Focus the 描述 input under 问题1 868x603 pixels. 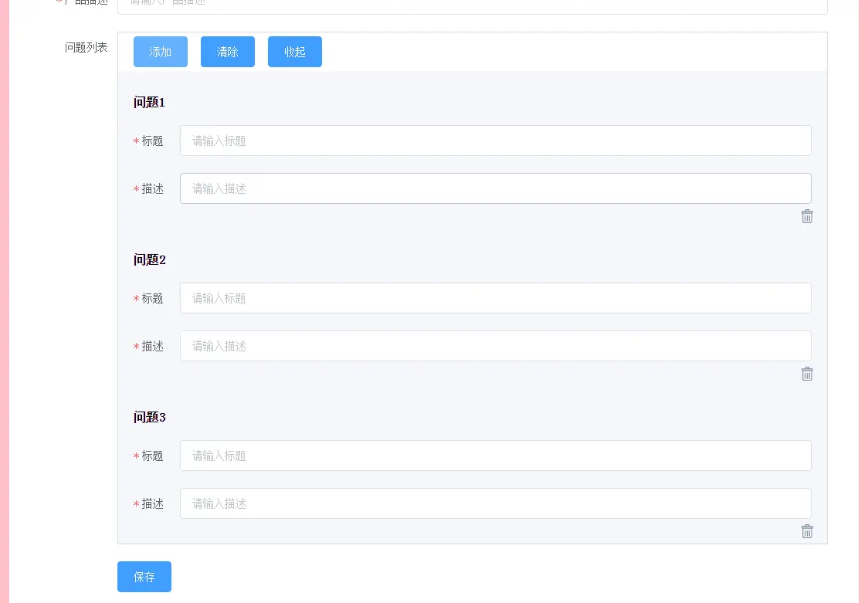point(496,188)
